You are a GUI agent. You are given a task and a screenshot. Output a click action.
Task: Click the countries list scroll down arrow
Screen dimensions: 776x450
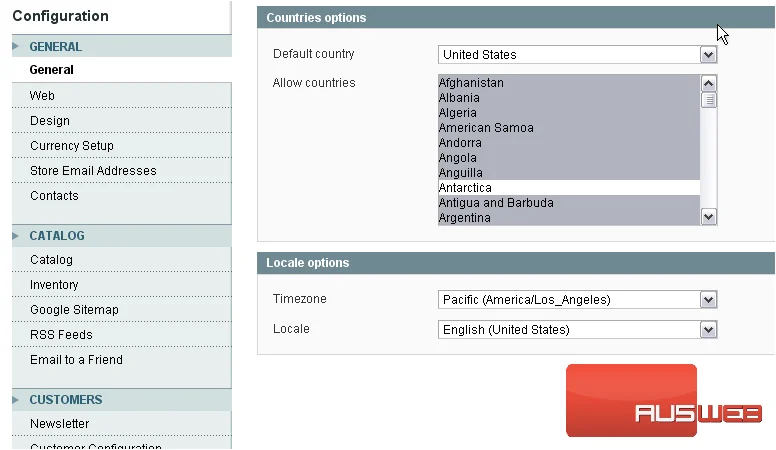tap(709, 217)
